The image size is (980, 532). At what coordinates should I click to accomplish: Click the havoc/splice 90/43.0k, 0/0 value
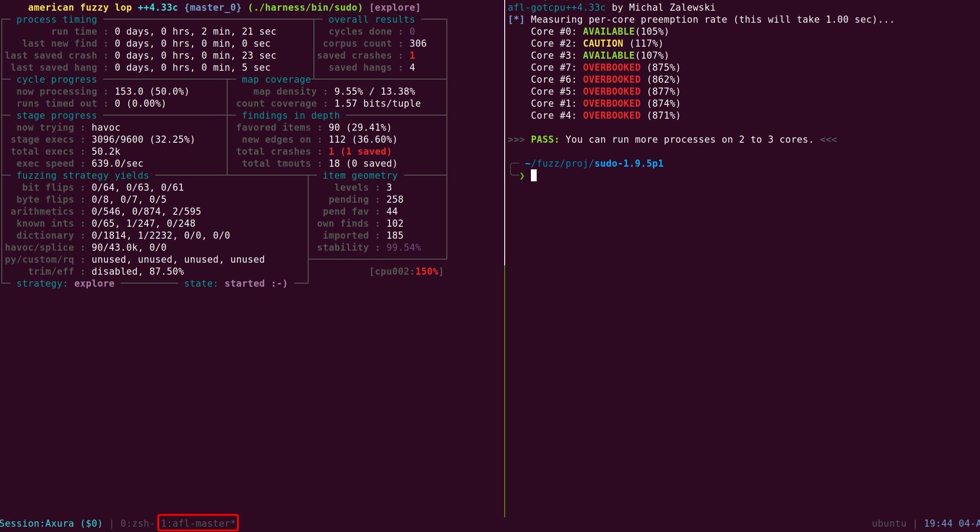129,247
